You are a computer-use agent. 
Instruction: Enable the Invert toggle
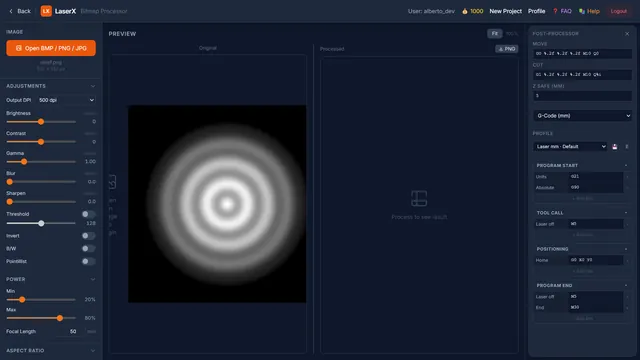click(x=88, y=236)
